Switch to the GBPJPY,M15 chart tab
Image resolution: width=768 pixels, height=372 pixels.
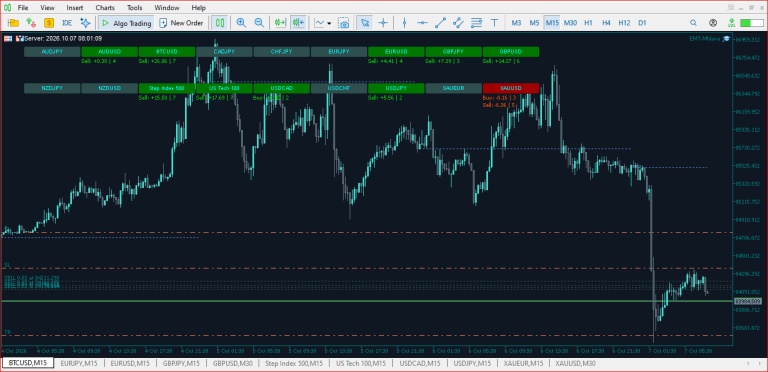coord(181,363)
